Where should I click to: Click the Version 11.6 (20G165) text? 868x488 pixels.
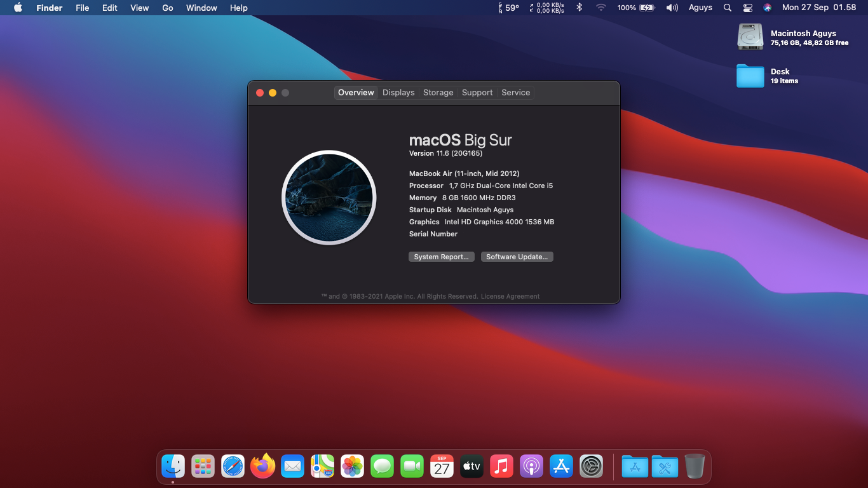pos(446,154)
